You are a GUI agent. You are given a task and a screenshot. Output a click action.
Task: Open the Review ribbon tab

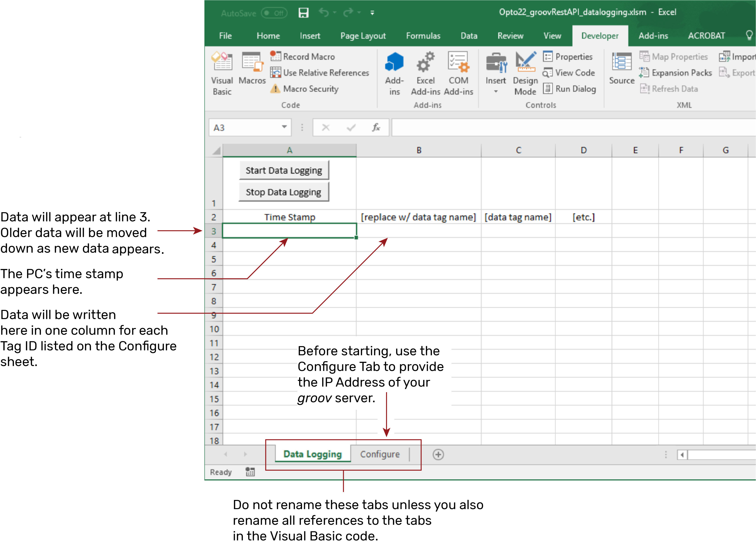[x=510, y=36]
